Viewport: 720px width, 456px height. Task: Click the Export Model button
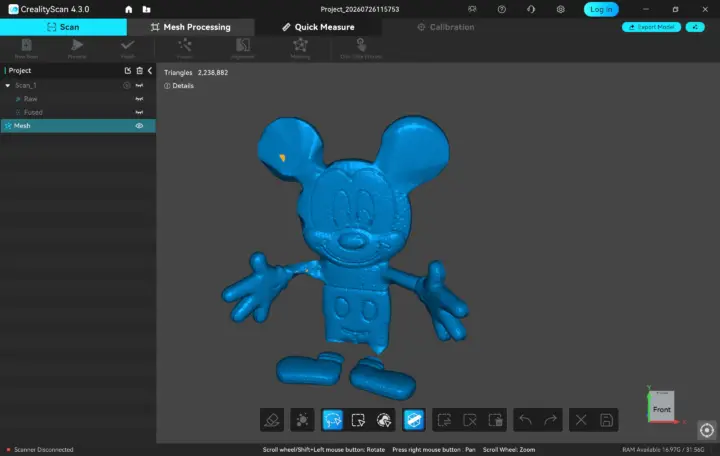(x=651, y=27)
